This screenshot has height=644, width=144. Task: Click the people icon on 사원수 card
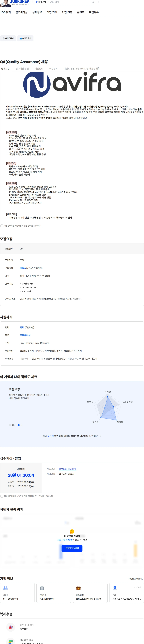pos(6,588)
